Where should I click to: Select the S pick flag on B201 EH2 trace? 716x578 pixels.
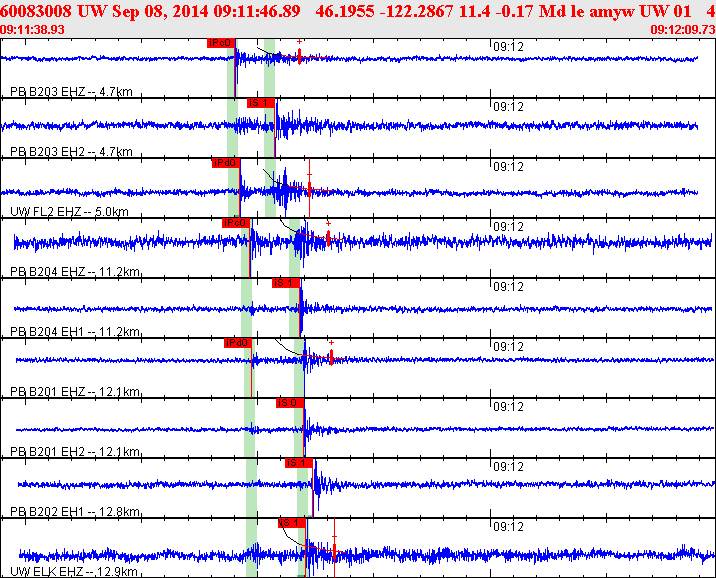pyautogui.click(x=289, y=403)
